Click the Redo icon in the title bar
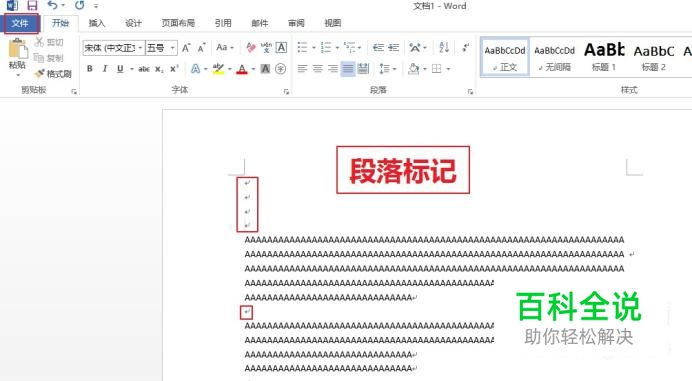 click(x=79, y=5)
